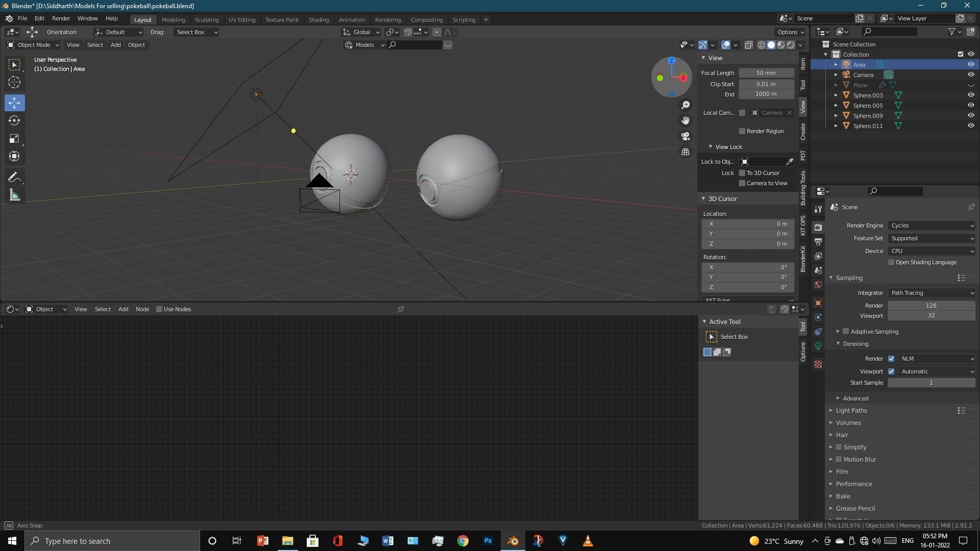Expand the Light Paths panel

pyautogui.click(x=851, y=411)
